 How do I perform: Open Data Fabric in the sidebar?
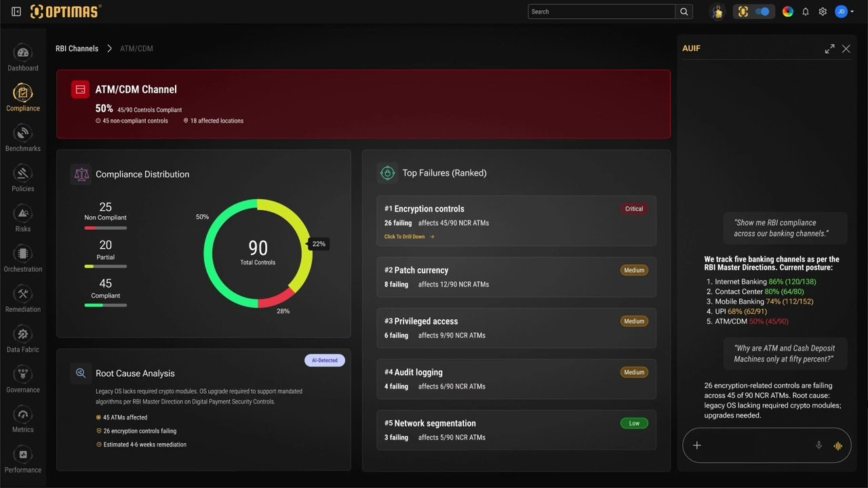point(23,339)
